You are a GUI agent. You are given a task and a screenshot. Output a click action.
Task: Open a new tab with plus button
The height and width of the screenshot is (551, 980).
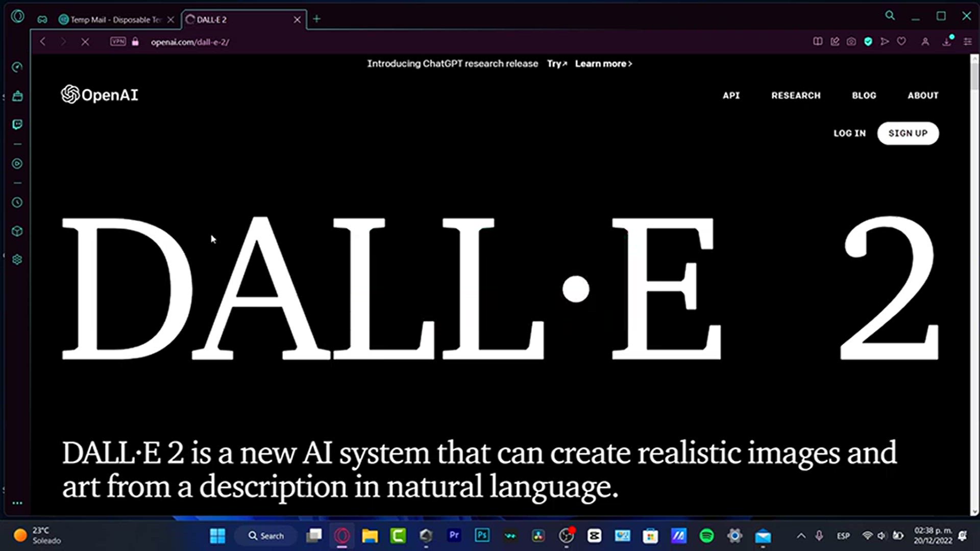click(x=317, y=19)
